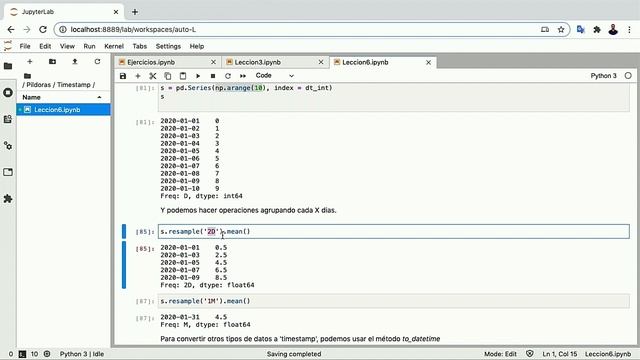Open the Run menu
This screenshot has width=640, height=360.
point(89,46)
